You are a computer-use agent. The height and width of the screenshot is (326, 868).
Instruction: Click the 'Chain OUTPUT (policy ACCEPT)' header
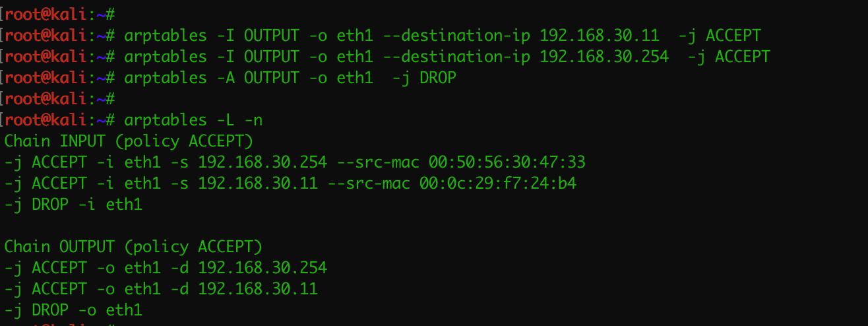point(133,246)
